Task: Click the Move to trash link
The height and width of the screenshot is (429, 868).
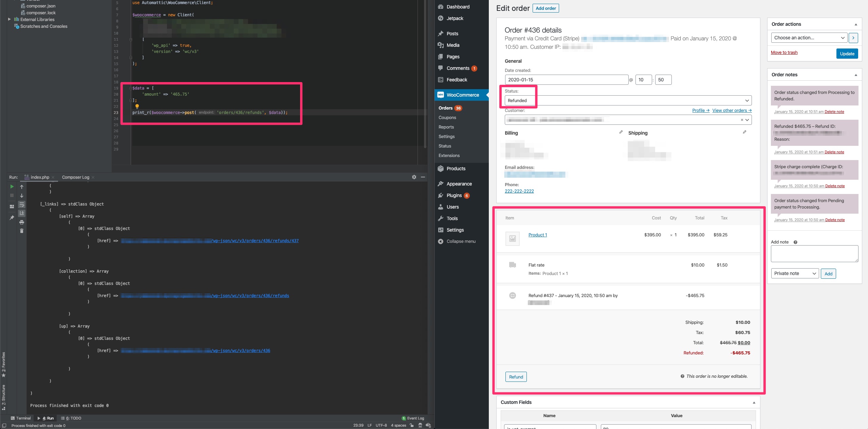Action: coord(784,52)
